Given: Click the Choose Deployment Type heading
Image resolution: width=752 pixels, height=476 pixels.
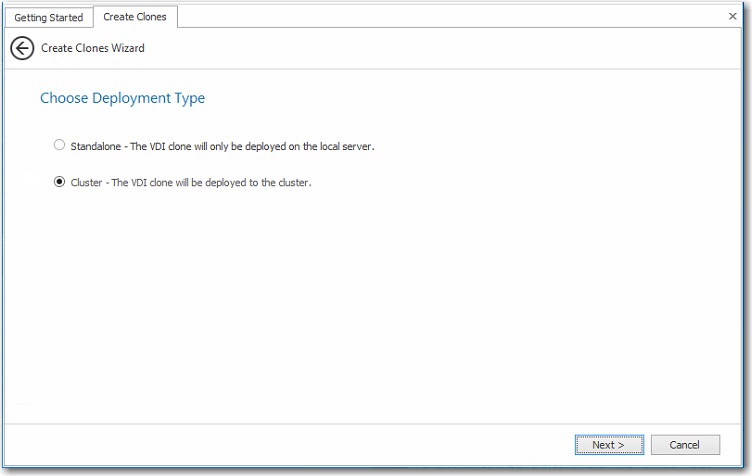Looking at the screenshot, I should 122,98.
